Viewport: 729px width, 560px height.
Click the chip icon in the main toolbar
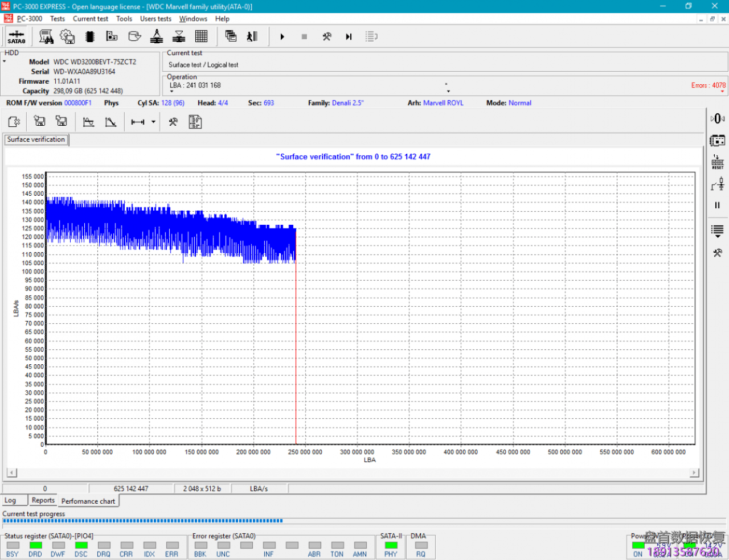coord(89,37)
